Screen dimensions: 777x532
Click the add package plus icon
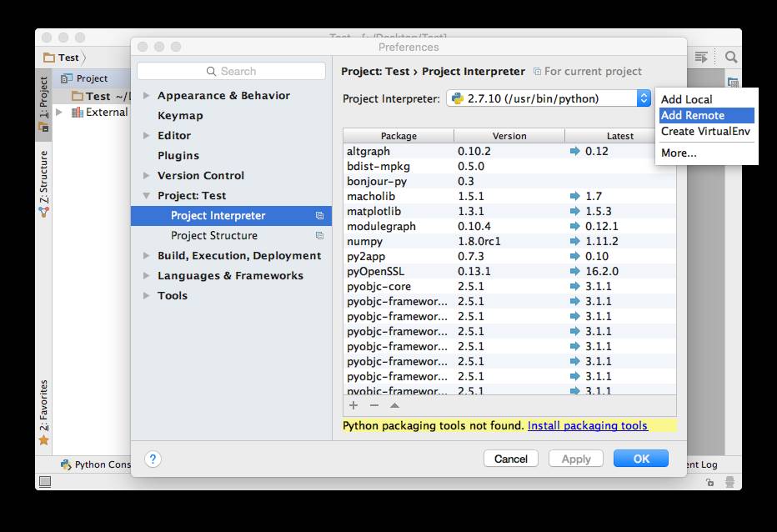[x=353, y=405]
